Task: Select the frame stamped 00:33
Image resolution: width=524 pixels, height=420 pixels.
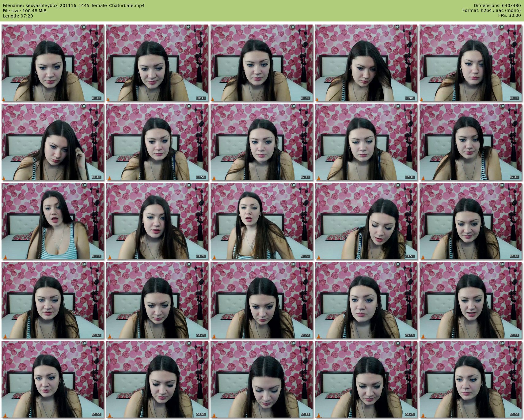Action: (x=157, y=63)
